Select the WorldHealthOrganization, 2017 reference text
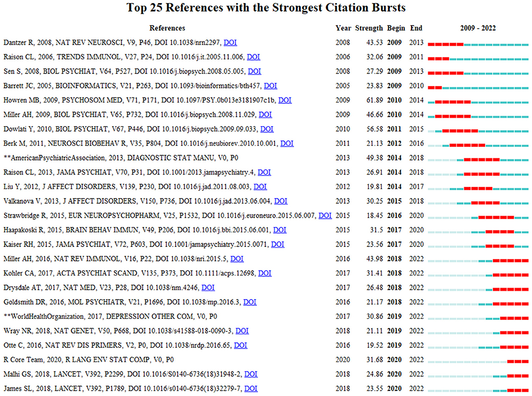The image size is (532, 396). point(110,317)
